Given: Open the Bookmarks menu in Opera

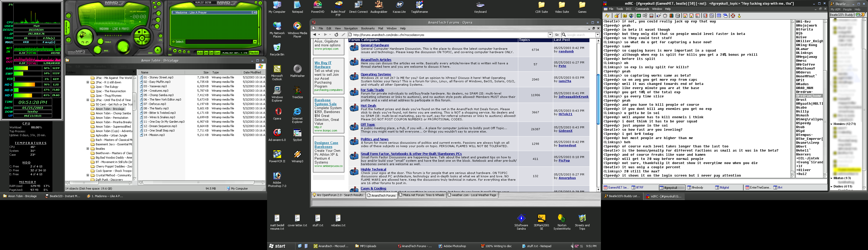Looking at the screenshot, I should (368, 29).
